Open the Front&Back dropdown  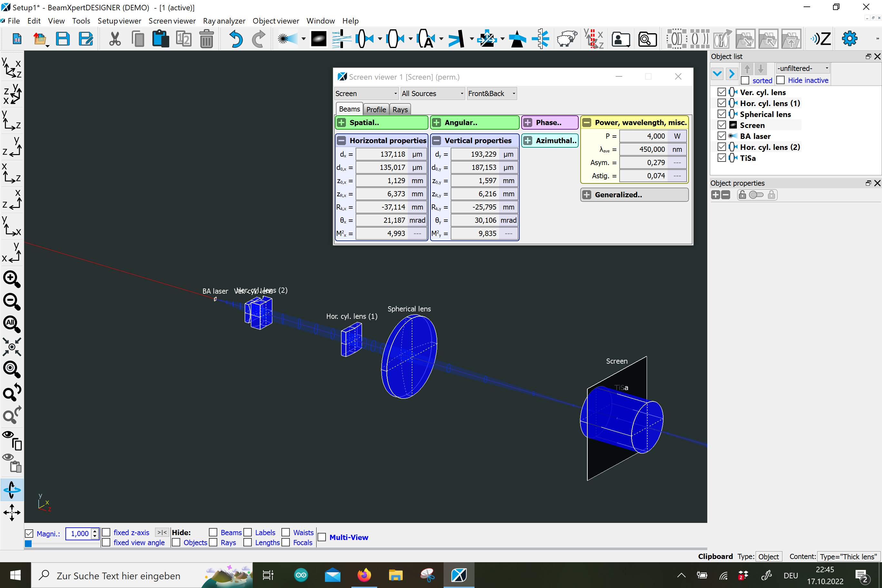tap(492, 93)
